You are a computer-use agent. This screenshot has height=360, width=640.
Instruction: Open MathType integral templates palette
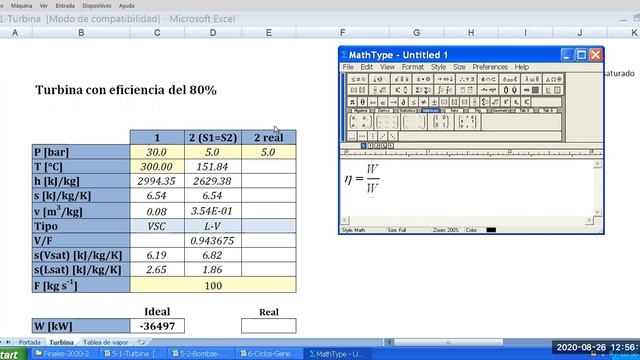click(444, 90)
